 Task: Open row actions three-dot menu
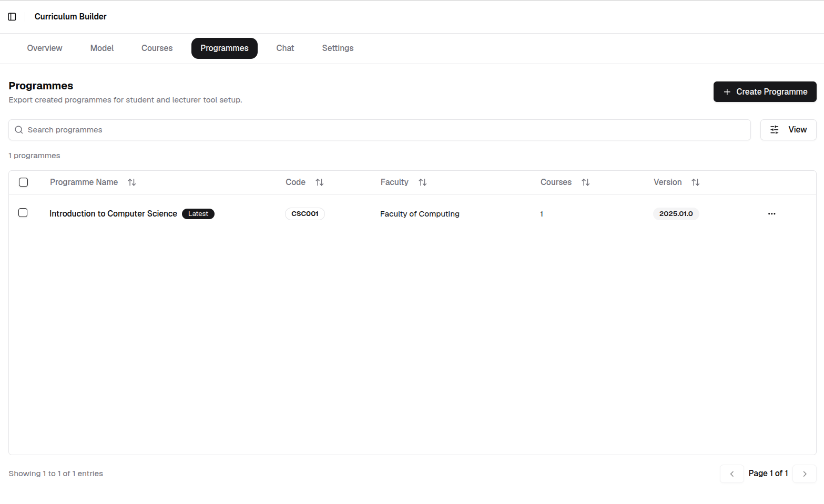(771, 214)
